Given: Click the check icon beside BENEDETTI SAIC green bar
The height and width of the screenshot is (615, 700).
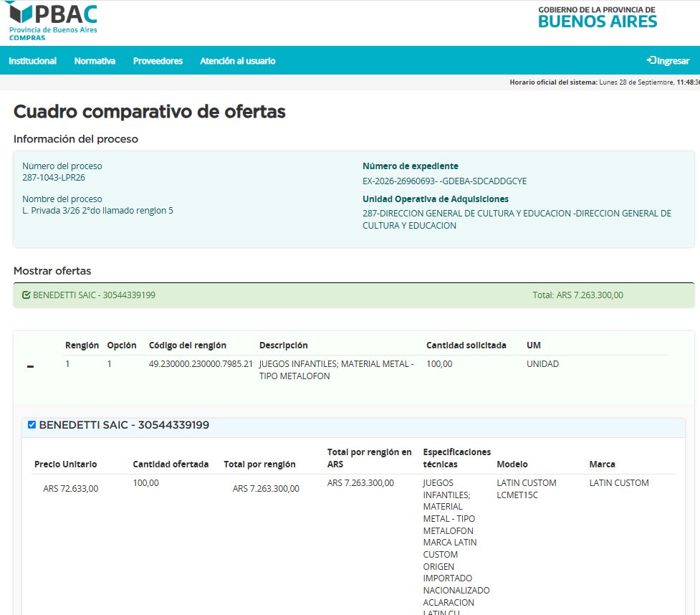Looking at the screenshot, I should point(27,295).
